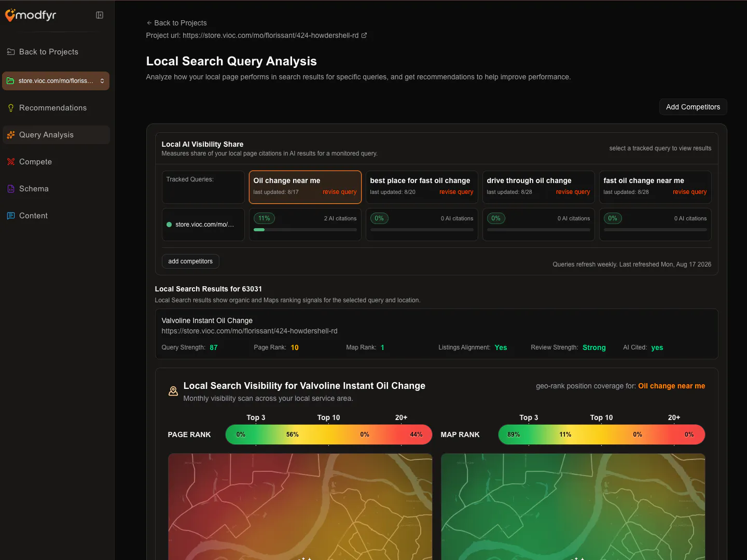This screenshot has width=747, height=560.
Task: Click the modfyr logo
Action: pos(31,15)
